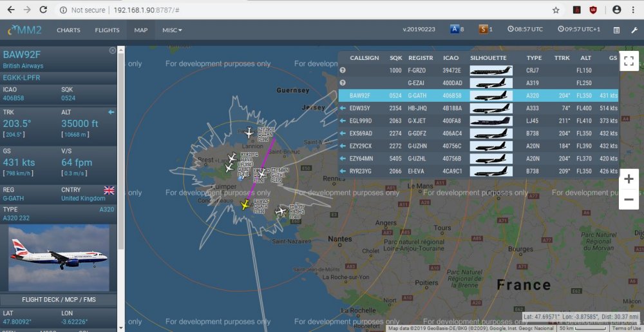Select the EDW35Y aircraft icon on map
Viewport: 644px width, 332px height.
(281, 211)
